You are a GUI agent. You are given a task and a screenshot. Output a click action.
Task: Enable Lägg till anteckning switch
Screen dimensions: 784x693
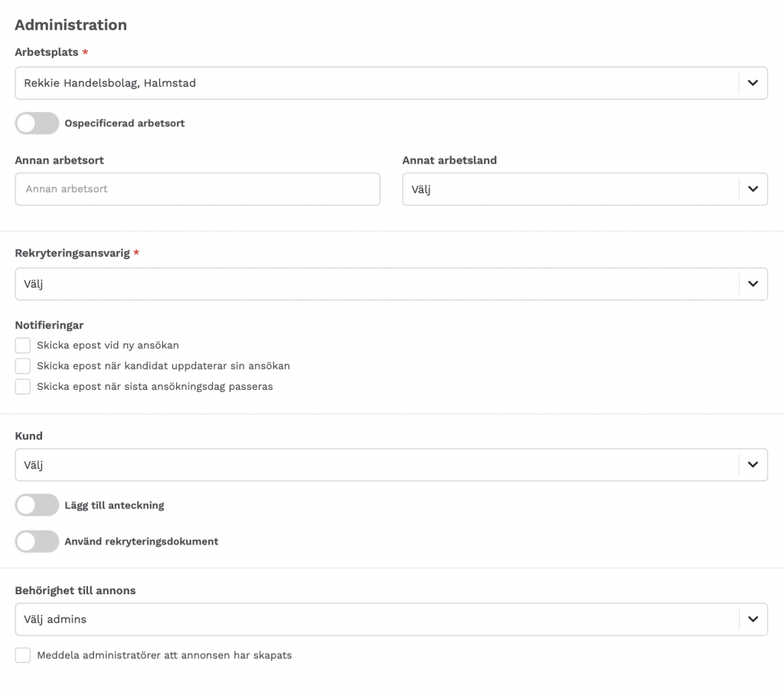pyautogui.click(x=37, y=505)
